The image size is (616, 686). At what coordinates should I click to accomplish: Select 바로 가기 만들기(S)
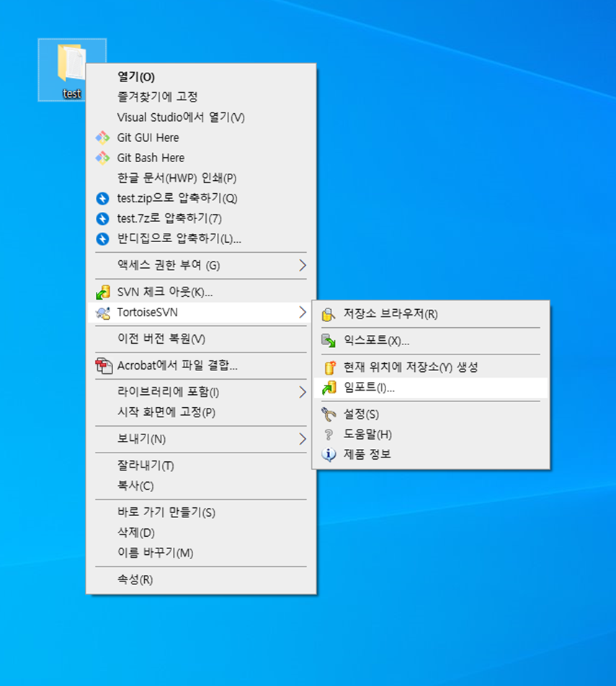tap(201, 513)
